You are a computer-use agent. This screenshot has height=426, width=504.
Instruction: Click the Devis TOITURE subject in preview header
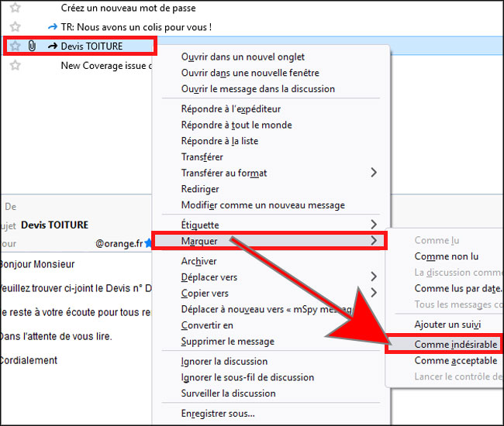pyautogui.click(x=54, y=225)
